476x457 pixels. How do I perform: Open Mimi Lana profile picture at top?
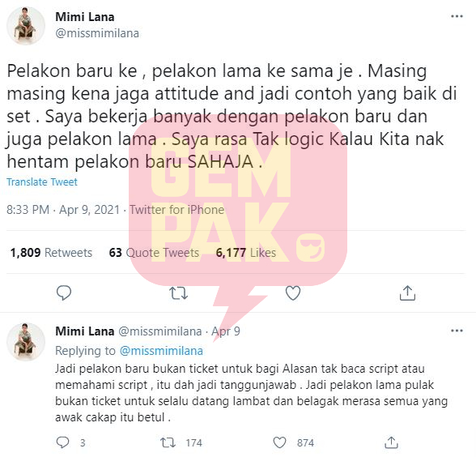26,26
